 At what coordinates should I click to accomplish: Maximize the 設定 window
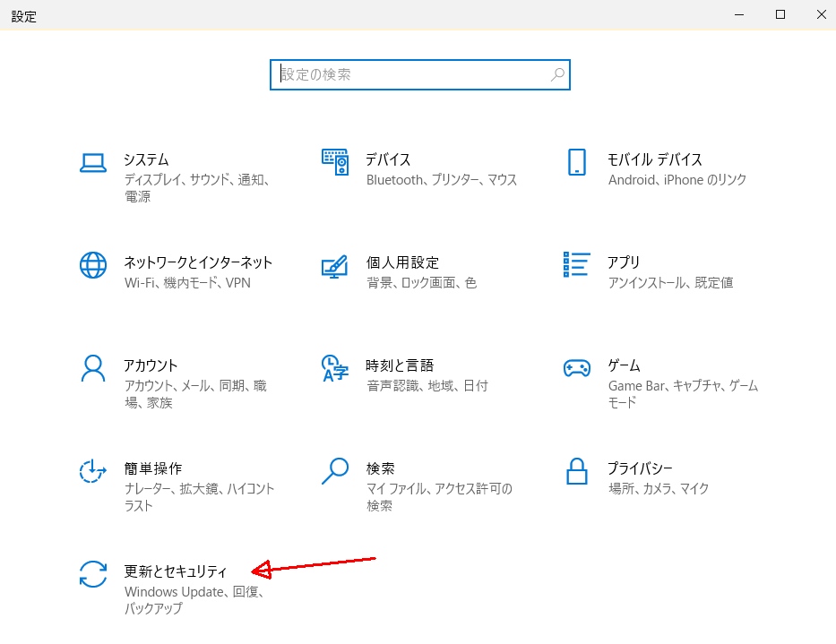coord(780,15)
